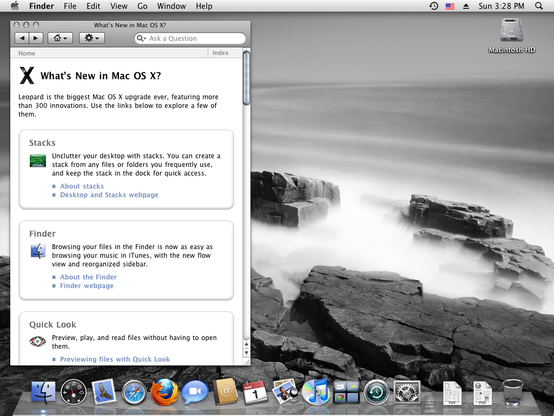Launch Dashboard from the dock
The width and height of the screenshot is (554, 416).
(73, 392)
